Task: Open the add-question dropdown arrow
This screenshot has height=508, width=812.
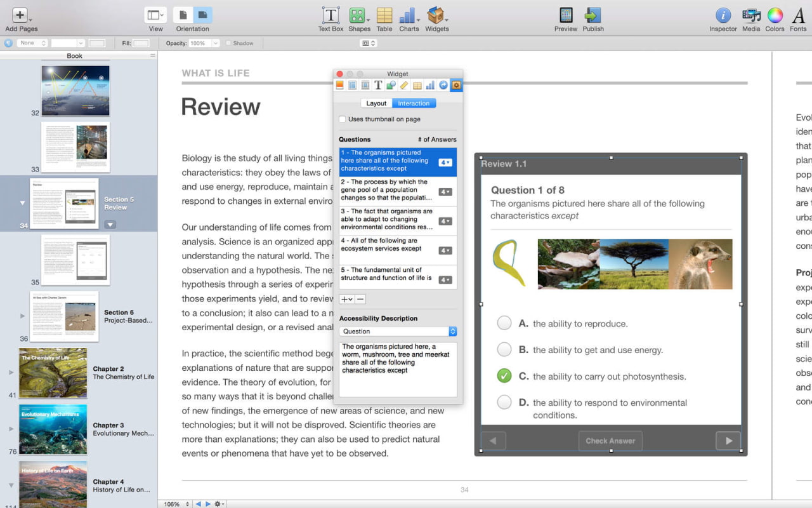Action: [x=350, y=298]
